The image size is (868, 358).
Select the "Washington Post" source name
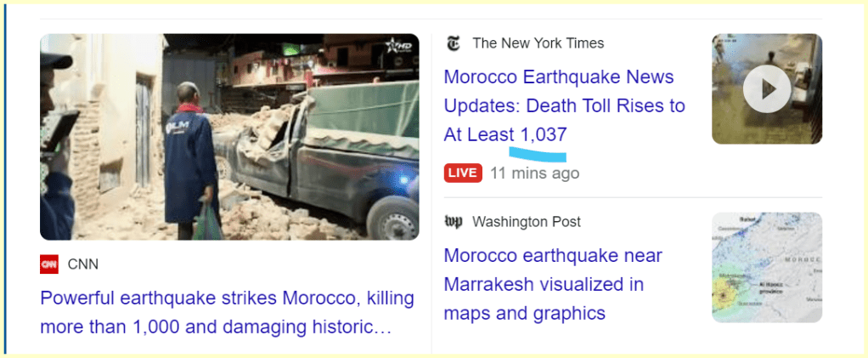coord(527,222)
